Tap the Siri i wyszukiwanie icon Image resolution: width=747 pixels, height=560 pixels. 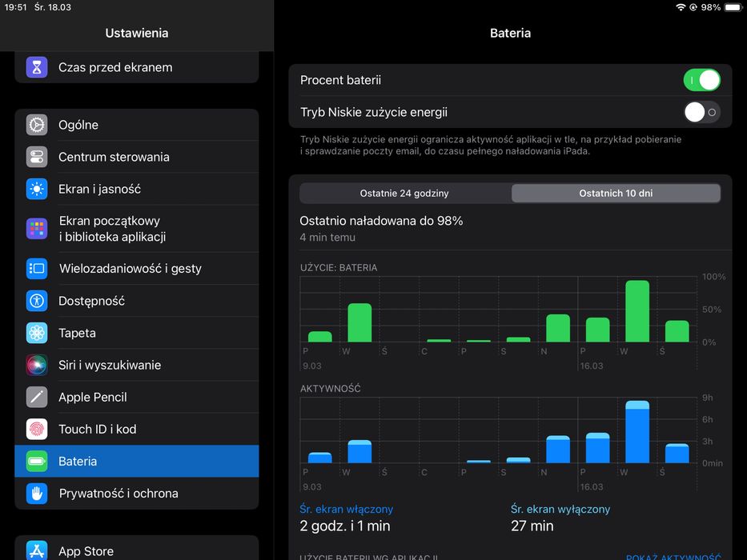click(x=37, y=365)
